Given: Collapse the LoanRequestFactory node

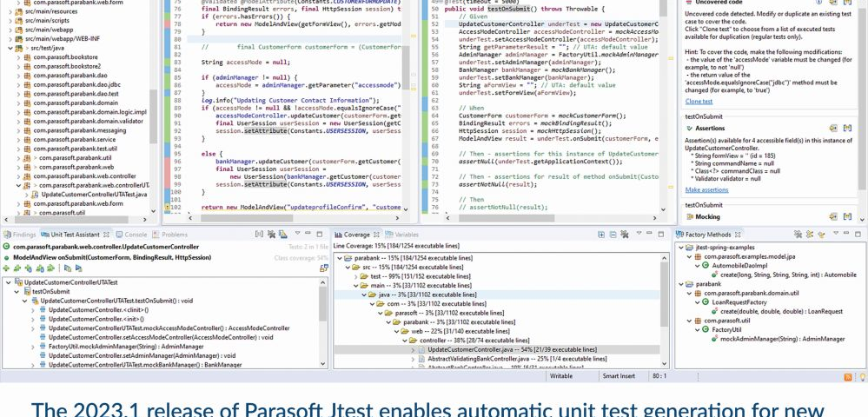Looking at the screenshot, I should pyautogui.click(x=698, y=302).
